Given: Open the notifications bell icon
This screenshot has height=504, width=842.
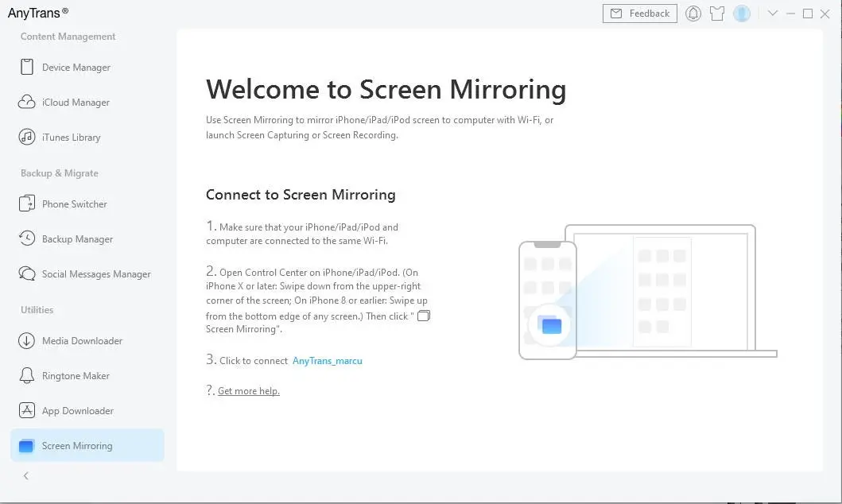Looking at the screenshot, I should coord(693,14).
